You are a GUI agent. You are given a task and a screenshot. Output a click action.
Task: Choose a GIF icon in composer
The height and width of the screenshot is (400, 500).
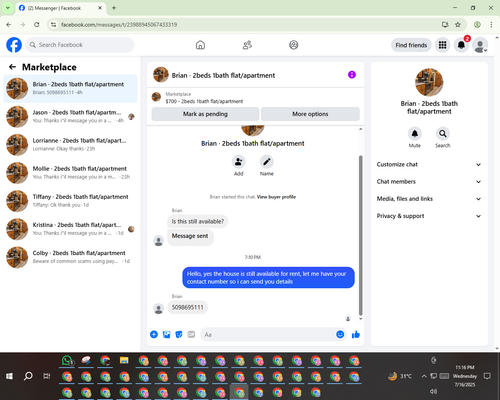191,334
